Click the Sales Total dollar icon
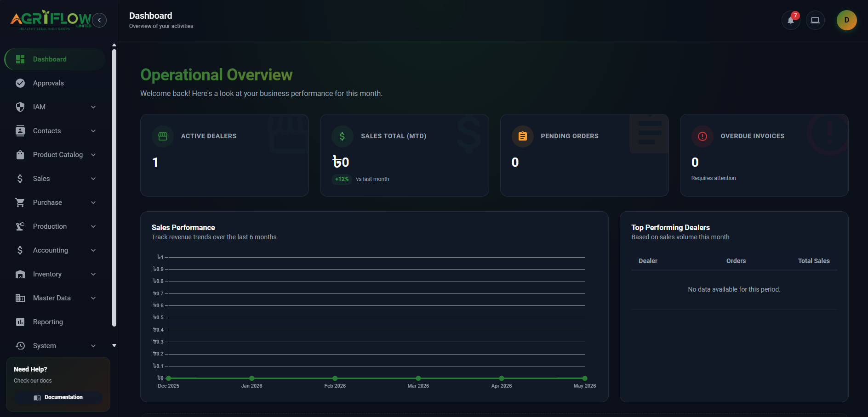This screenshot has height=417, width=868. (x=342, y=136)
